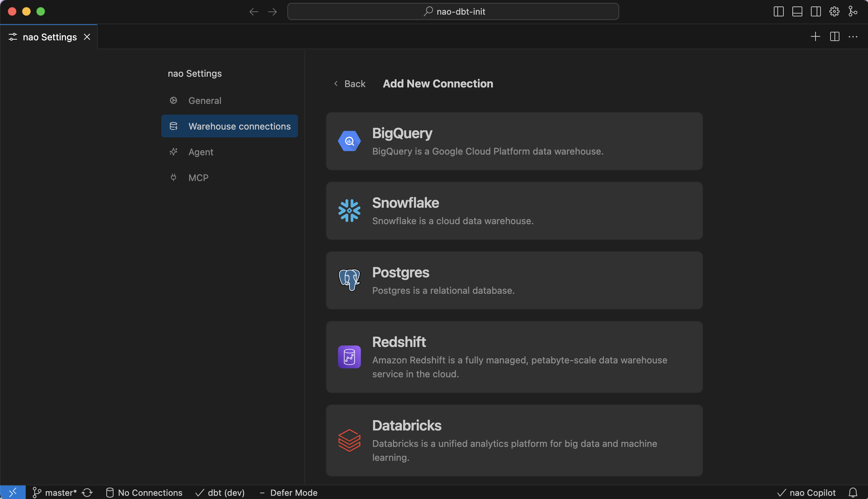
Task: Toggle the secondary sidebar layout icon
Action: [816, 11]
